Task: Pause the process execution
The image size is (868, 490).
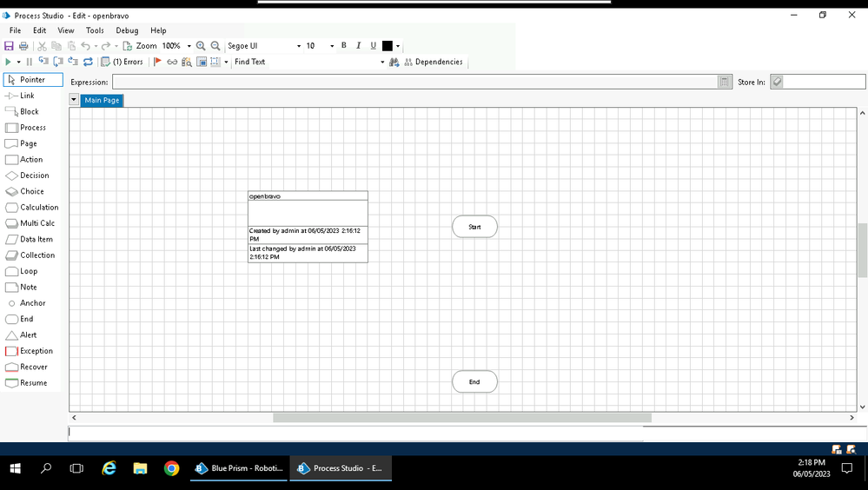Action: [x=30, y=62]
